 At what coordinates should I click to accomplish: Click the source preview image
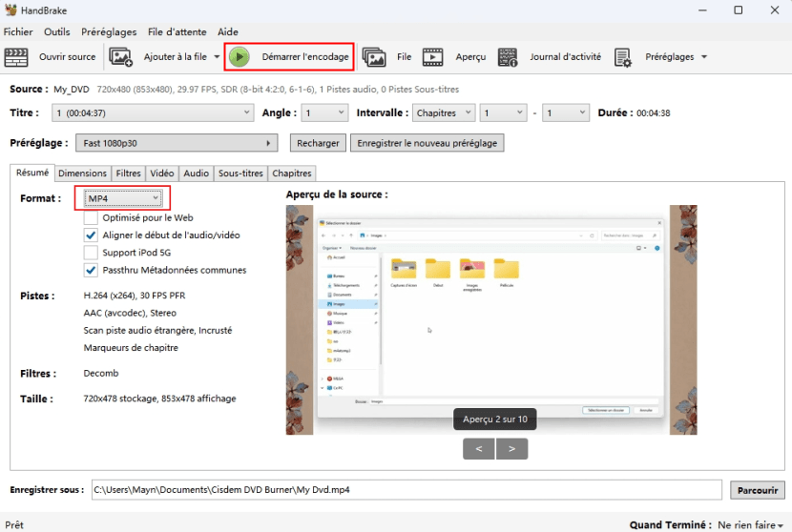[491, 319]
